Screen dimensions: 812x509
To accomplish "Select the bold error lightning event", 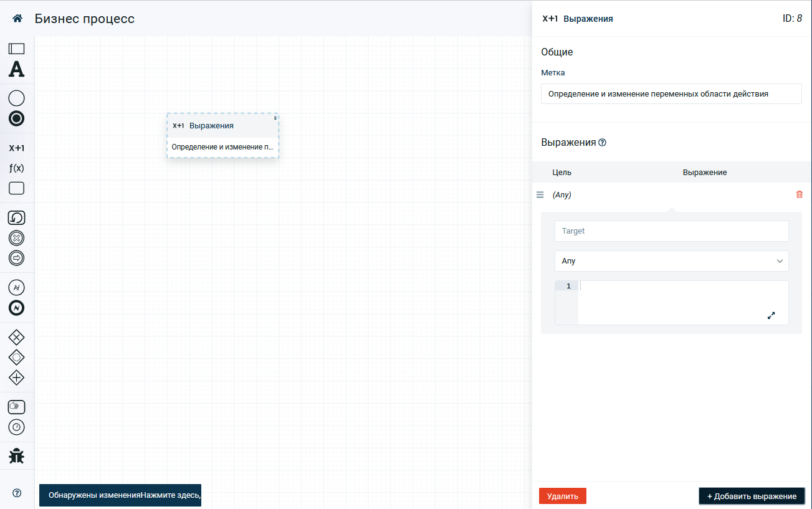I will tap(17, 308).
